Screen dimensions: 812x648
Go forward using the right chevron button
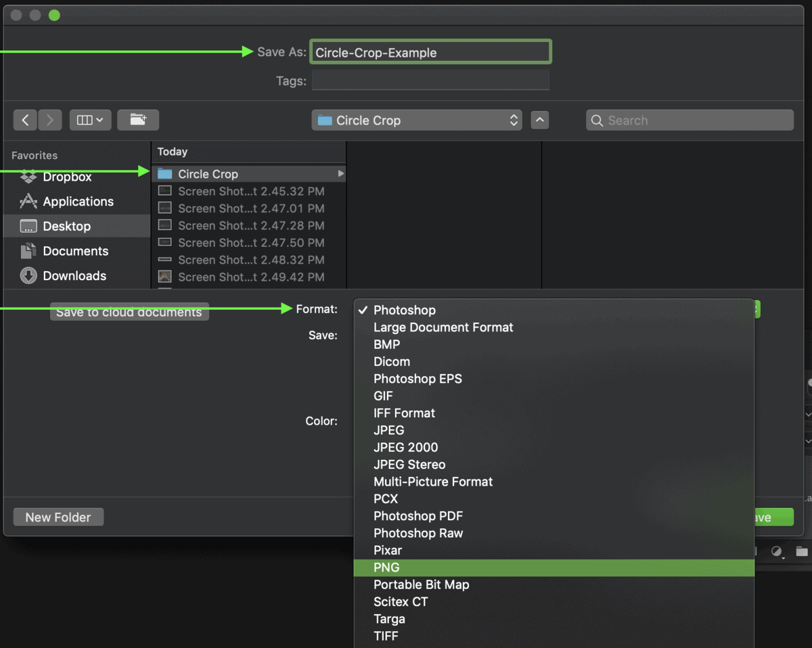pos(50,120)
